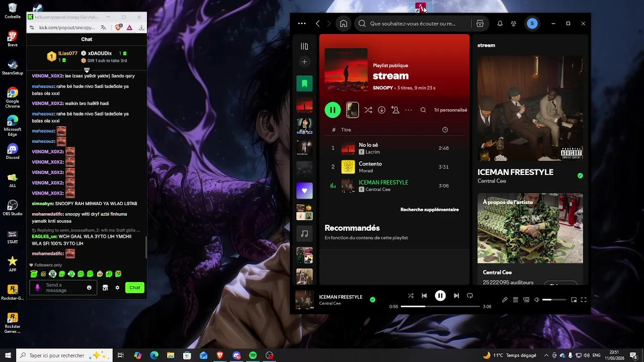
Task: Click translate icon in Kick address bar
Action: (103, 28)
